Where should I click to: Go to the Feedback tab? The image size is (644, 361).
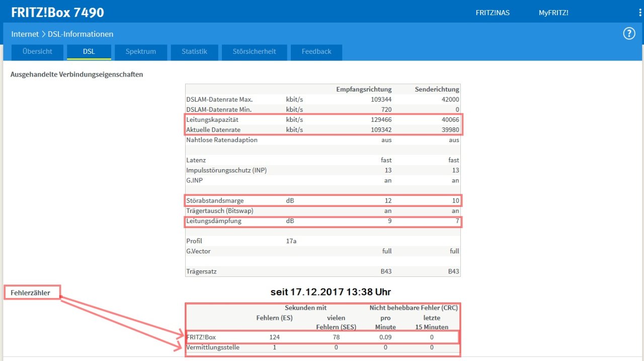(x=316, y=51)
